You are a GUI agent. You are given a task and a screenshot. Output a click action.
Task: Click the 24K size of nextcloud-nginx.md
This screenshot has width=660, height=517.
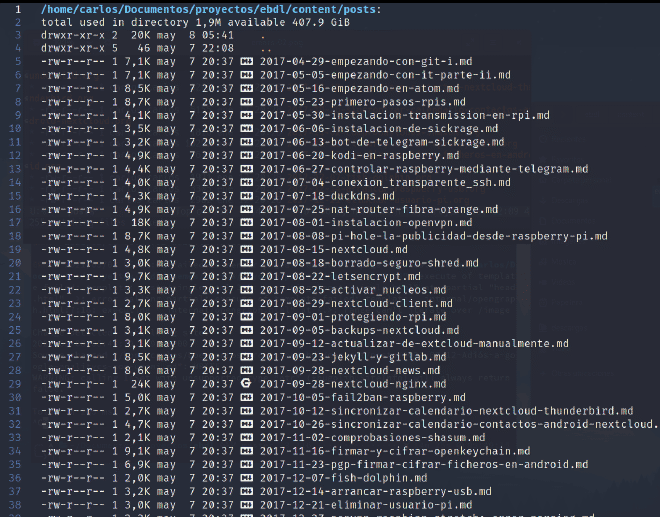[141, 384]
